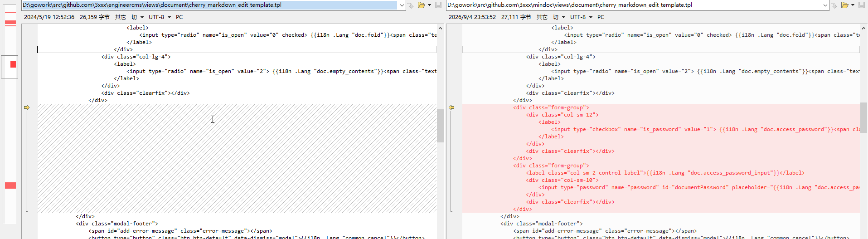Click the left pane save disk icon

[438, 5]
